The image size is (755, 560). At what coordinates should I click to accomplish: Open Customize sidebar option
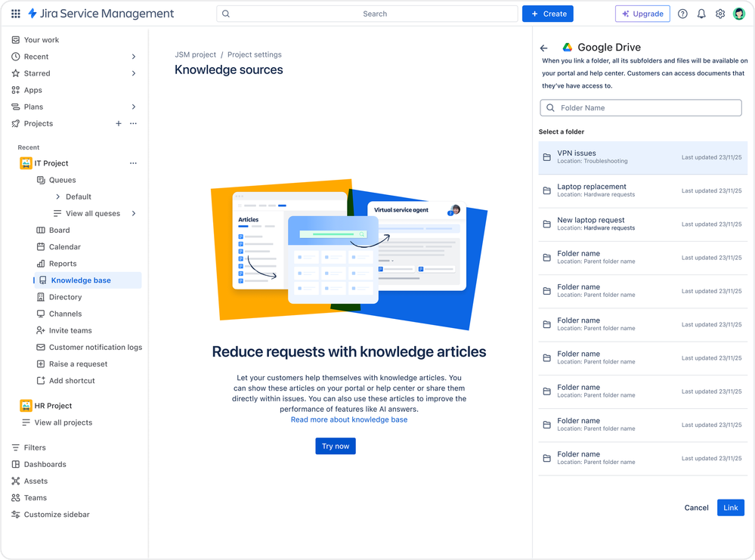pyautogui.click(x=51, y=515)
